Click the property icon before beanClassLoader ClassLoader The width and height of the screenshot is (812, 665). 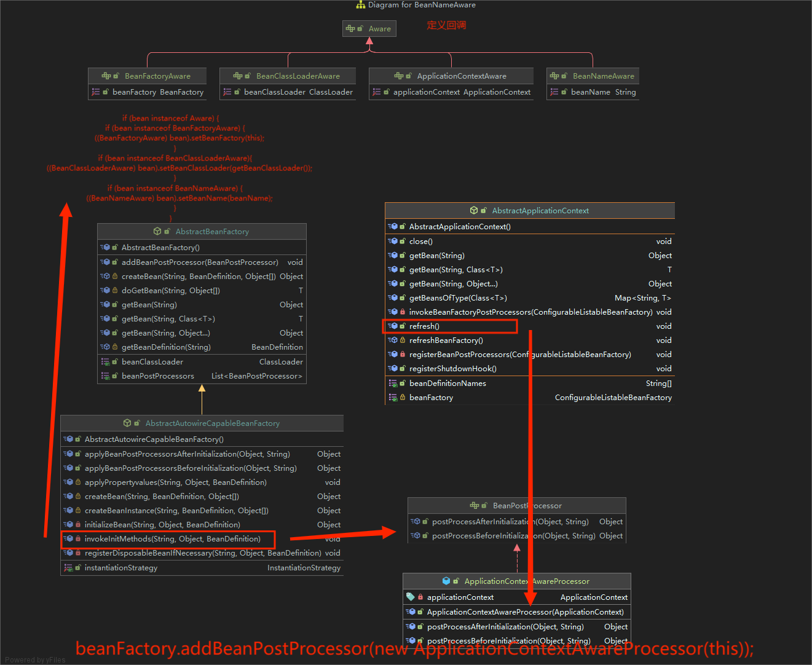227,92
